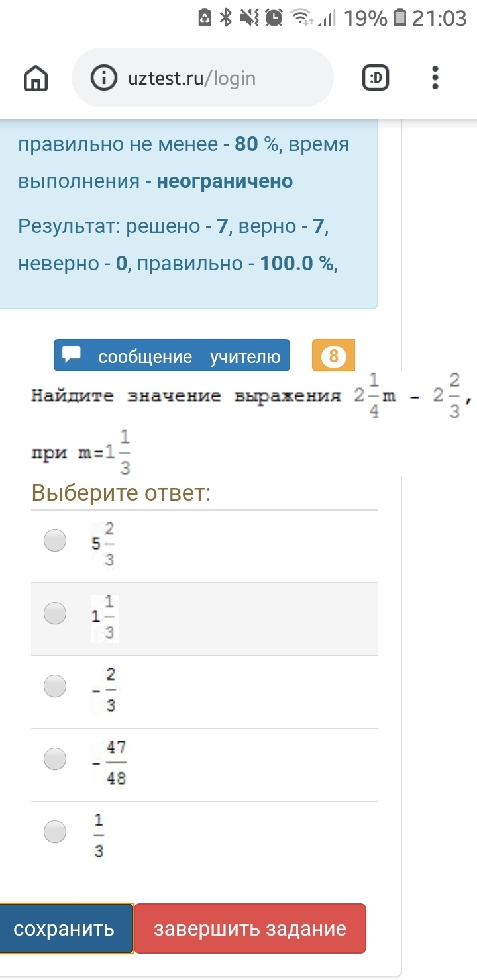Viewport: 477px width, 980px height.
Task: Choose answer -2/3 radio button
Action: (x=55, y=686)
